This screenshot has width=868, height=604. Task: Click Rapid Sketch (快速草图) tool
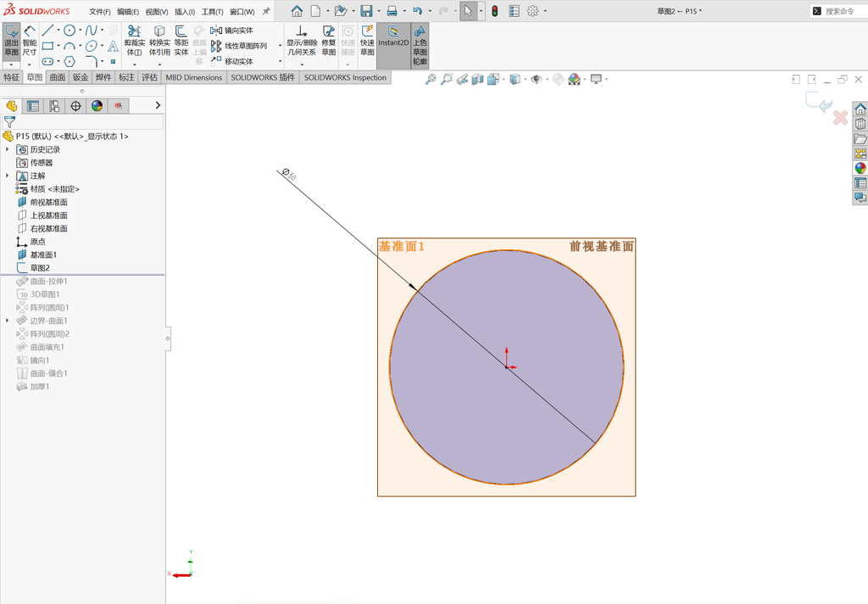click(367, 41)
